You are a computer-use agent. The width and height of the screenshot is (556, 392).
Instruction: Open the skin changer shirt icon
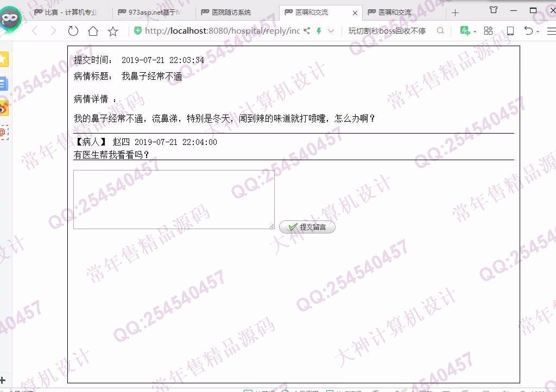(493, 10)
